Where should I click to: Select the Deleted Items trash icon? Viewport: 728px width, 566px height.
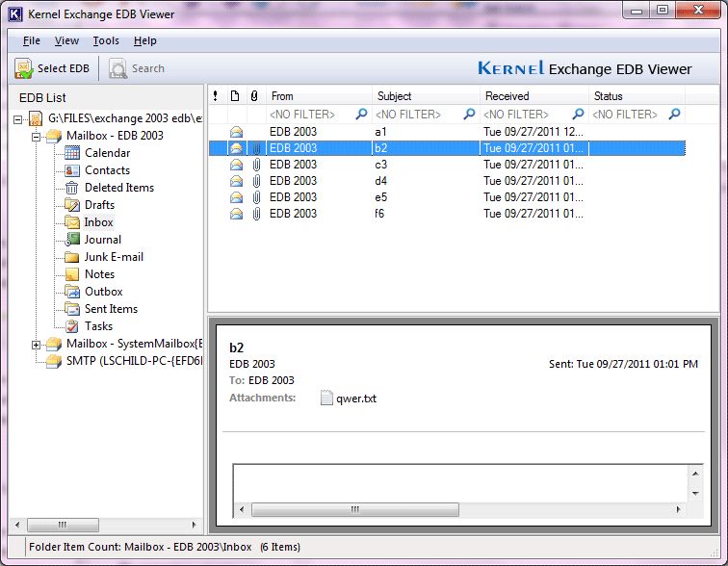coord(72,188)
